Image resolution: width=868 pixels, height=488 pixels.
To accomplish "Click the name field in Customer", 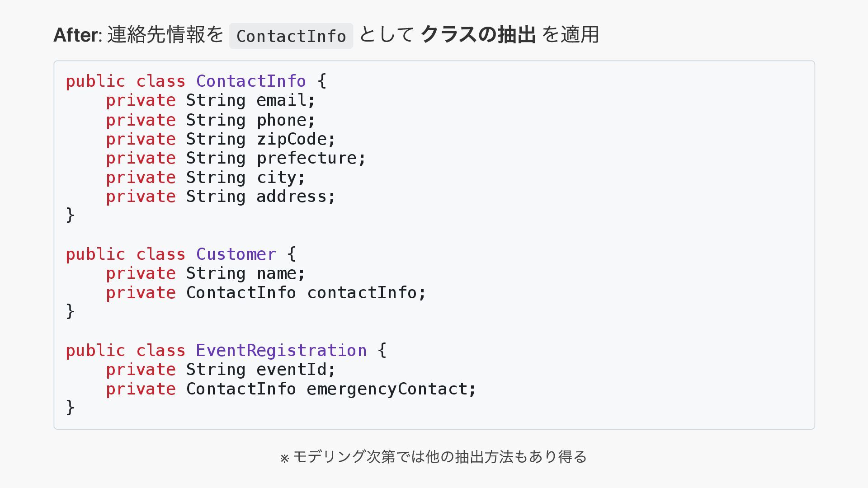I will (x=276, y=273).
